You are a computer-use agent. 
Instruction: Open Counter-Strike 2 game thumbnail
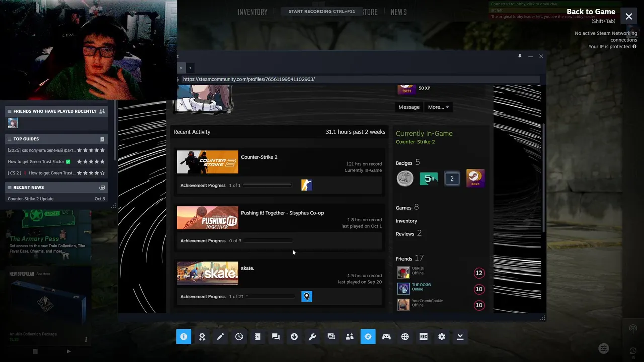[x=207, y=162]
